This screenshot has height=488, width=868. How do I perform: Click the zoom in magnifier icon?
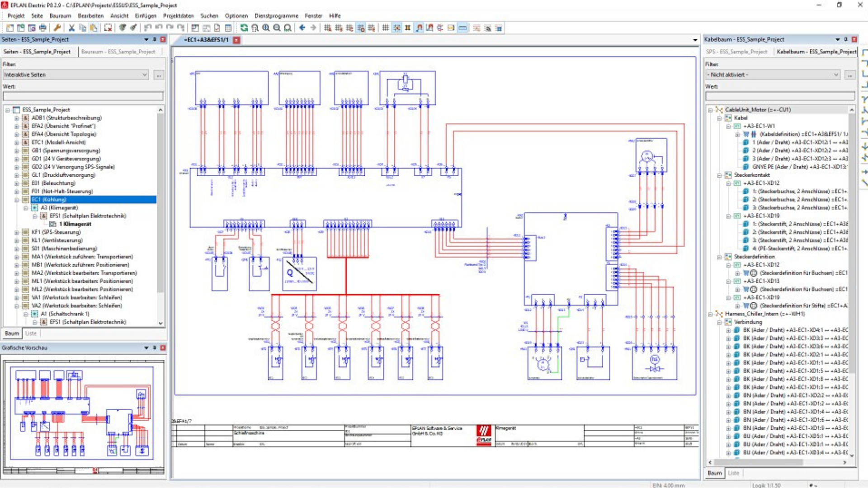[x=266, y=28]
